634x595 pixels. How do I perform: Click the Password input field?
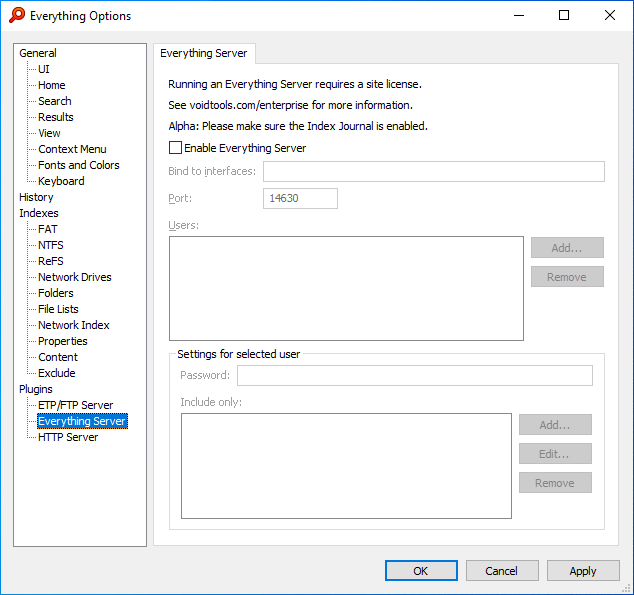415,376
